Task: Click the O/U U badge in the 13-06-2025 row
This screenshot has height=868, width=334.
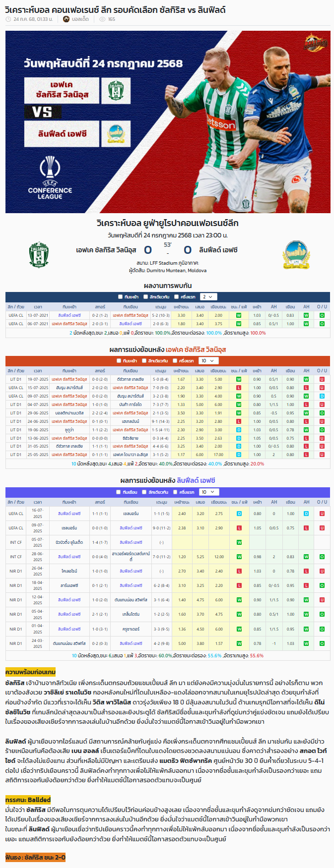Action: point(322,438)
